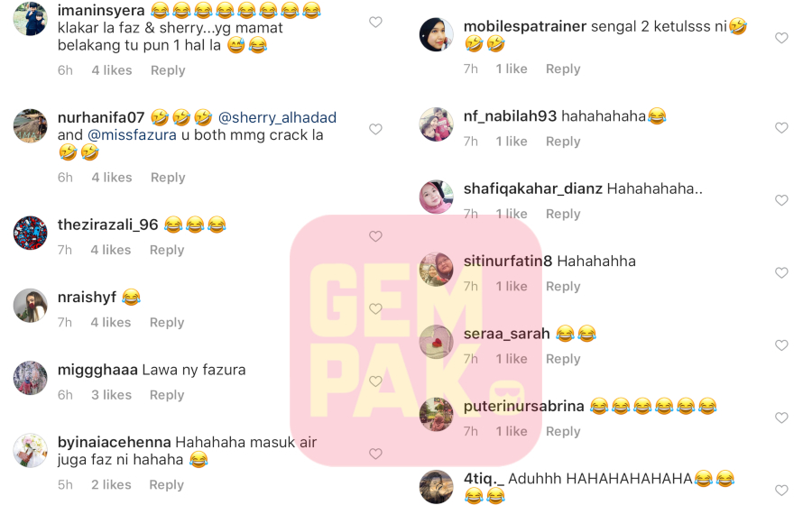Like imaninsyera's comment with heart icon

375,22
